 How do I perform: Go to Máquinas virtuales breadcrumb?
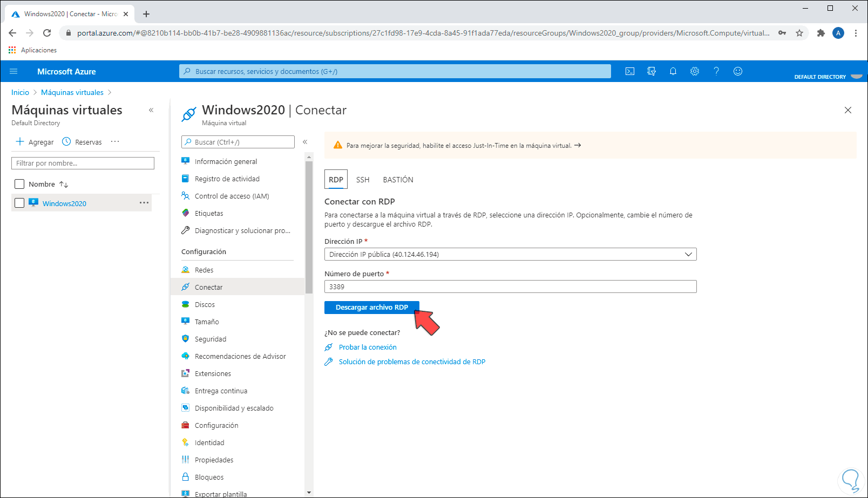[x=72, y=92]
